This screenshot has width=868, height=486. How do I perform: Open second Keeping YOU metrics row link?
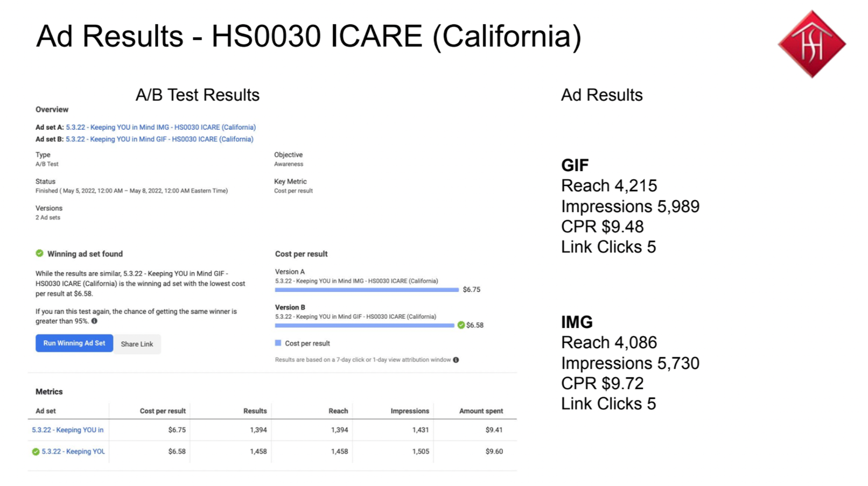point(73,452)
